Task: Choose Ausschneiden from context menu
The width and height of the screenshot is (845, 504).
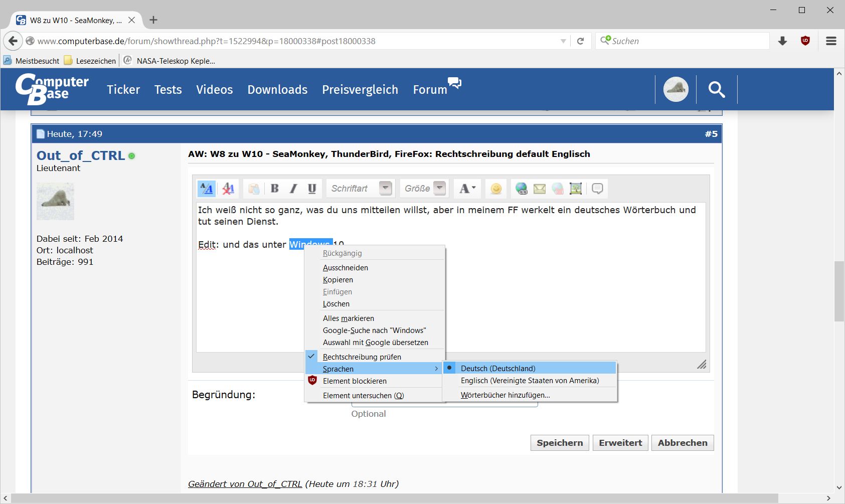Action: point(375,267)
